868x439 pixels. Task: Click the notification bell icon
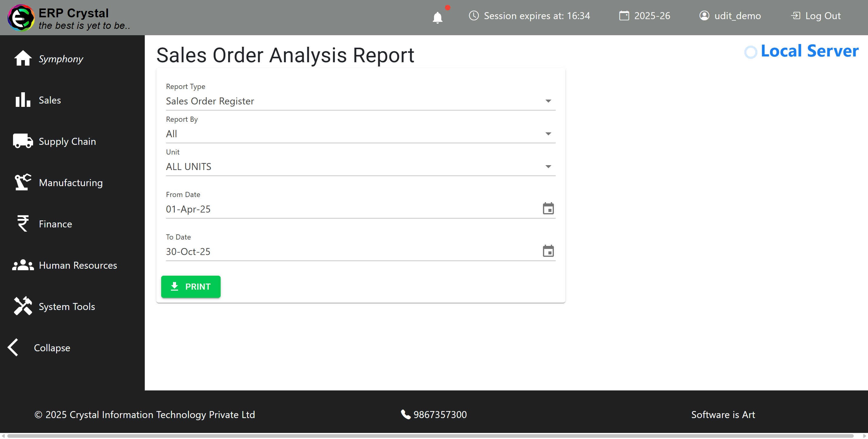[437, 17]
